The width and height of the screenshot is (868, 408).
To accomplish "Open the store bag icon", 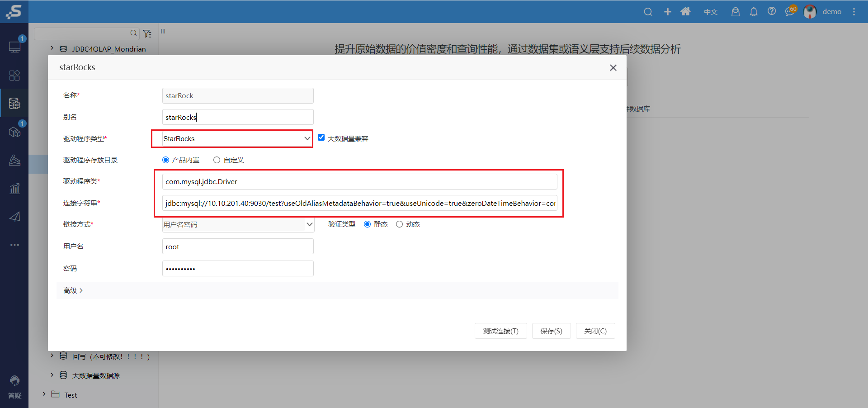I will coord(736,12).
